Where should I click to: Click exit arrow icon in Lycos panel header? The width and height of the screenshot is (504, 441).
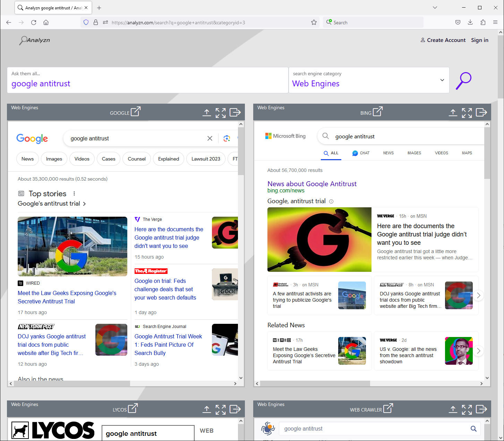[x=235, y=409]
